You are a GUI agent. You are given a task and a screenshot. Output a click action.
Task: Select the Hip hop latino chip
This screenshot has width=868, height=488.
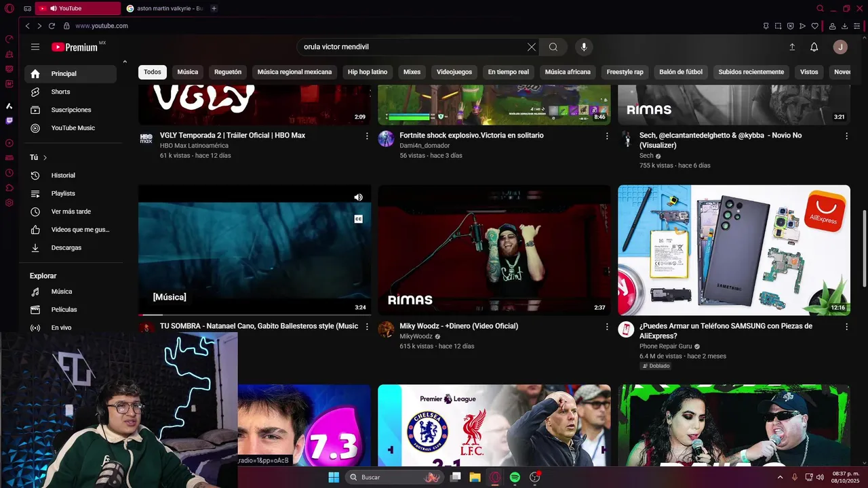pyautogui.click(x=368, y=72)
